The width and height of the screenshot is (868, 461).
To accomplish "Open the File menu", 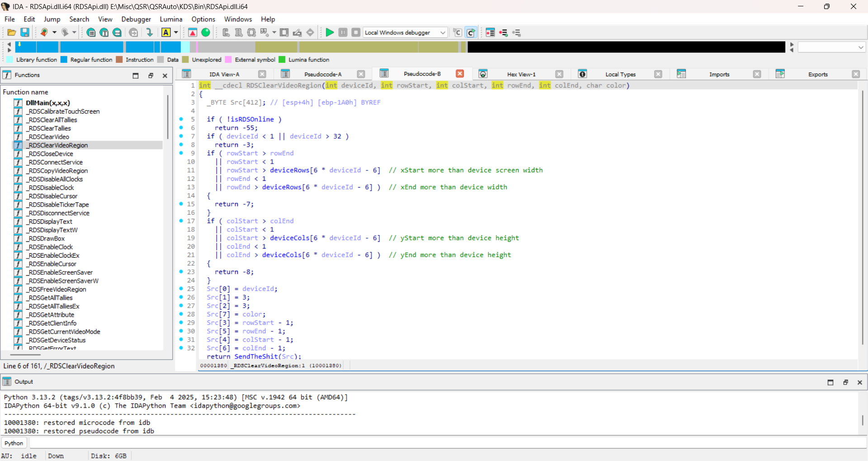I will tap(9, 19).
